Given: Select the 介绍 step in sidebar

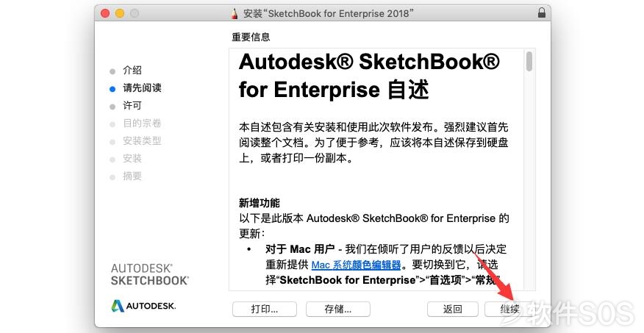Looking at the screenshot, I should click(132, 71).
